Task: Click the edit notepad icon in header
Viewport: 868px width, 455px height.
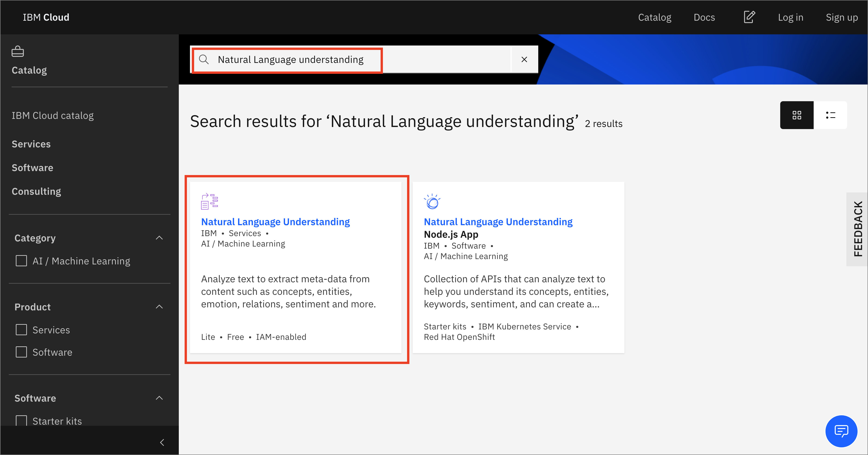Action: [749, 17]
